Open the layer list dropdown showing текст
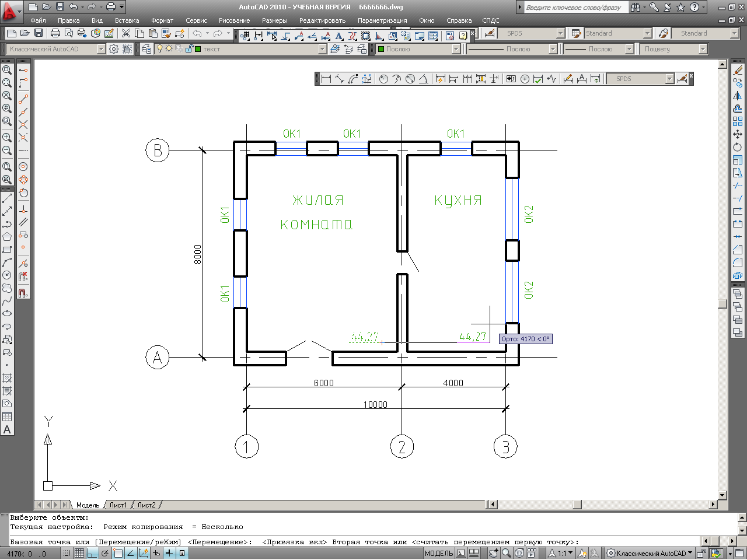The image size is (747, 560). (x=323, y=49)
